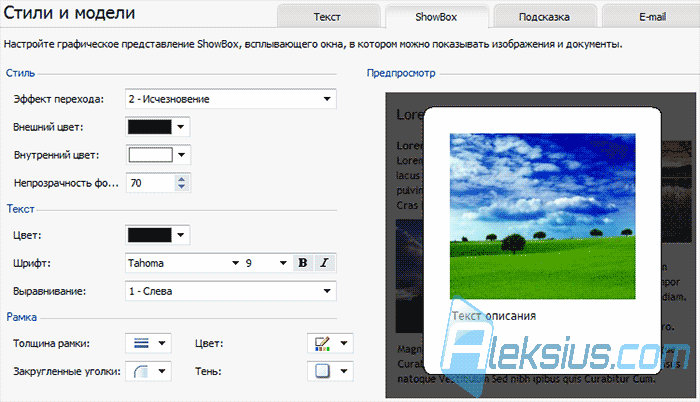The width and height of the screenshot is (700, 402).
Task: Click the Внутренний цвет white swatch
Action: coord(150,155)
